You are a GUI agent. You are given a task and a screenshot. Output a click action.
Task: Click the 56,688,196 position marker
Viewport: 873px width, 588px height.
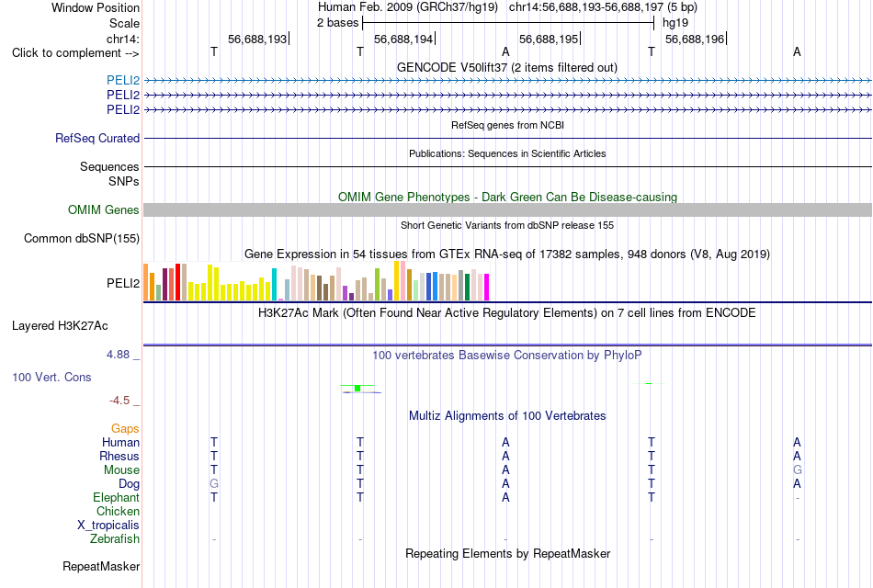pos(695,39)
